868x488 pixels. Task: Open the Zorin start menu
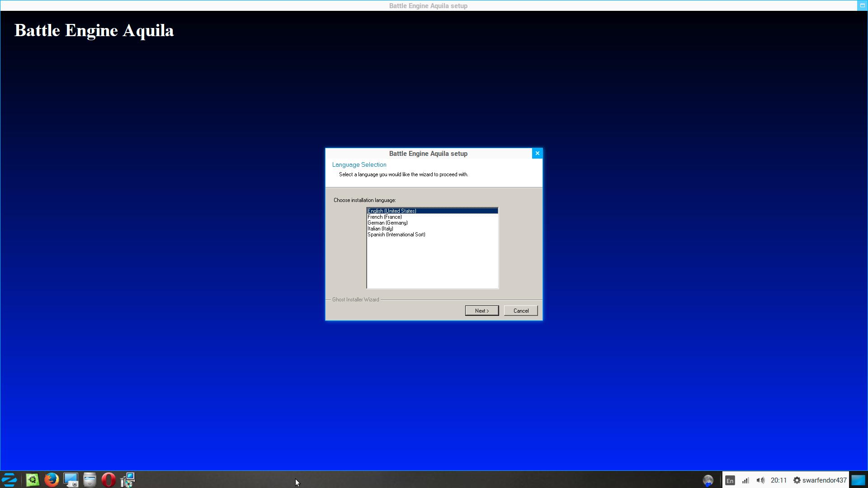point(9,480)
